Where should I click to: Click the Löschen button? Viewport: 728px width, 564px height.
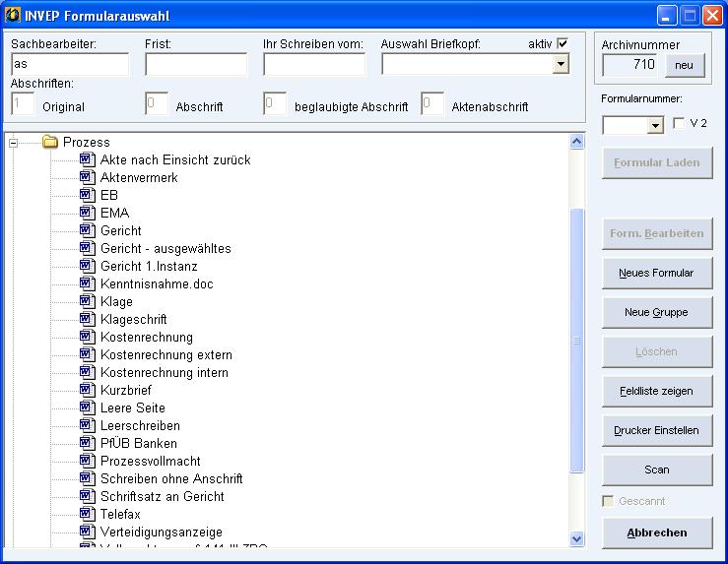pos(657,351)
